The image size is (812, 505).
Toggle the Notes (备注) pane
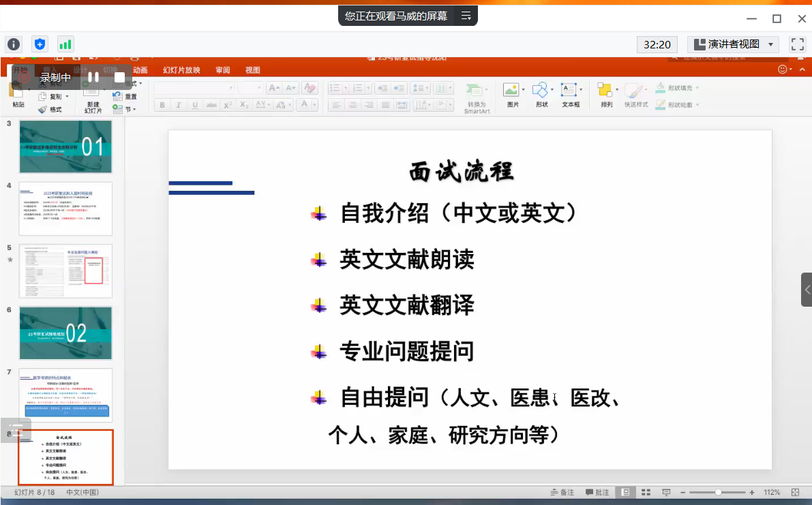(562, 492)
